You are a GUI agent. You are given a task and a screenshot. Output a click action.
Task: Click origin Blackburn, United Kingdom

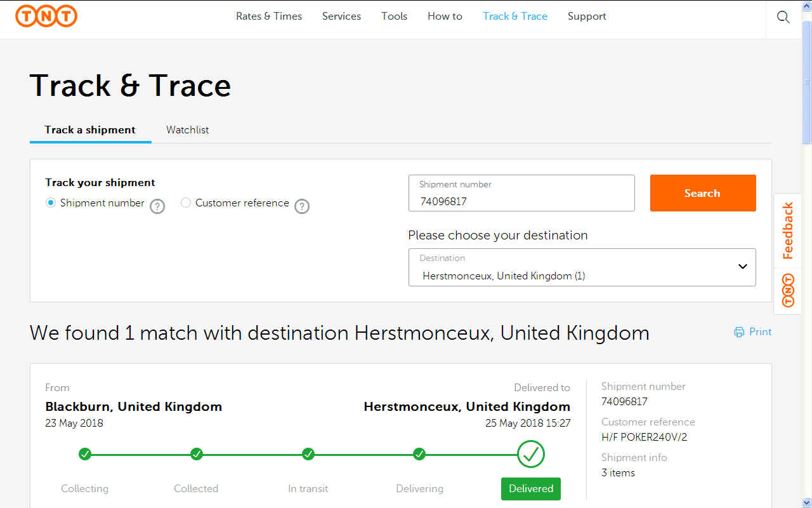coord(134,407)
